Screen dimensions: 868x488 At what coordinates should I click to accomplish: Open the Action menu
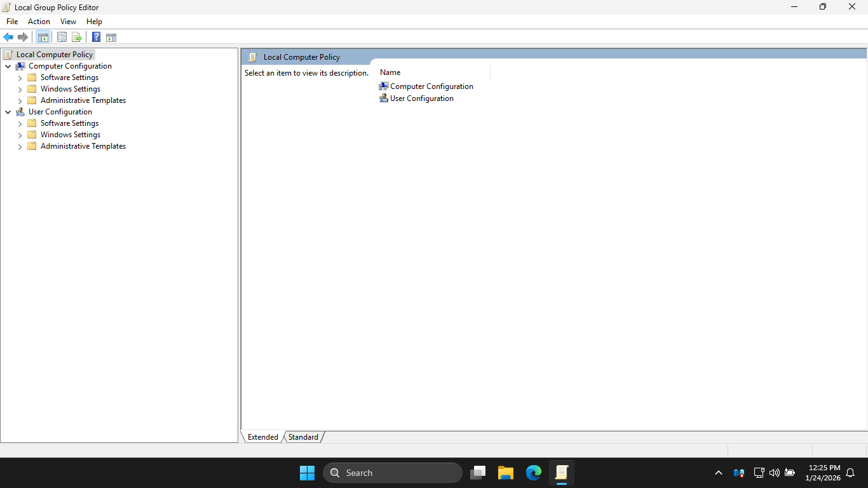pyautogui.click(x=39, y=22)
